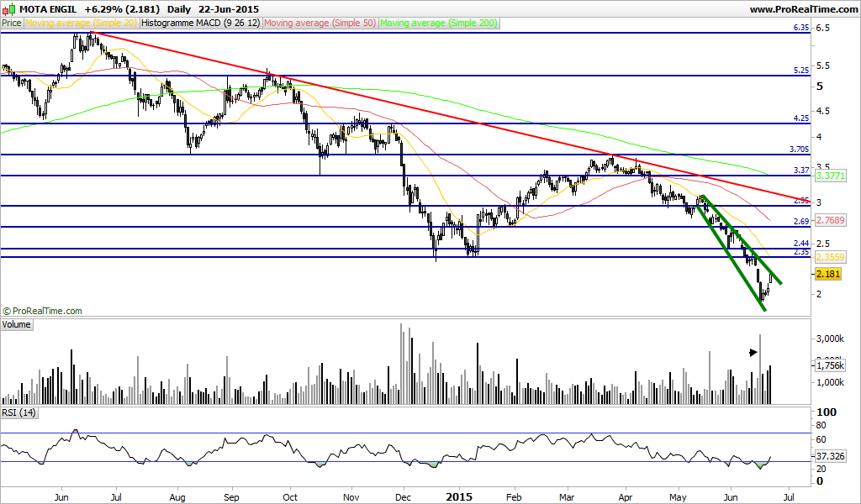Select the Price label tab
This screenshot has height=504, width=861.
[x=12, y=23]
